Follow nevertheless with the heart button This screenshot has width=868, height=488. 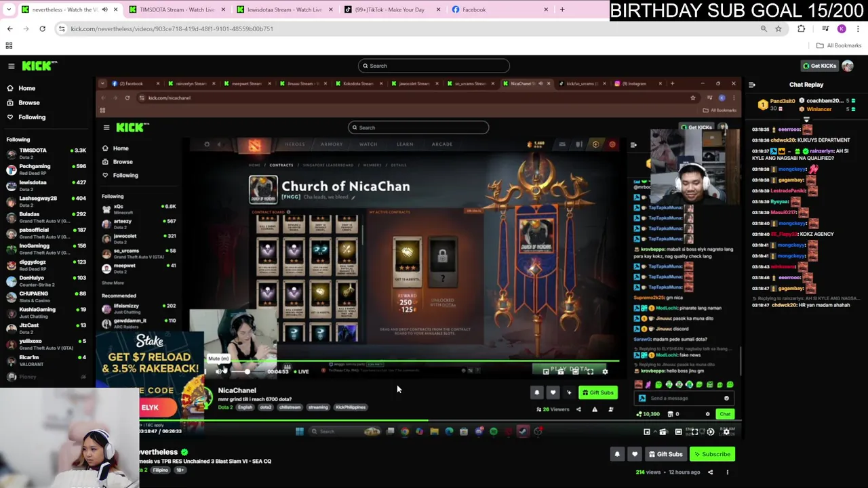click(x=635, y=454)
